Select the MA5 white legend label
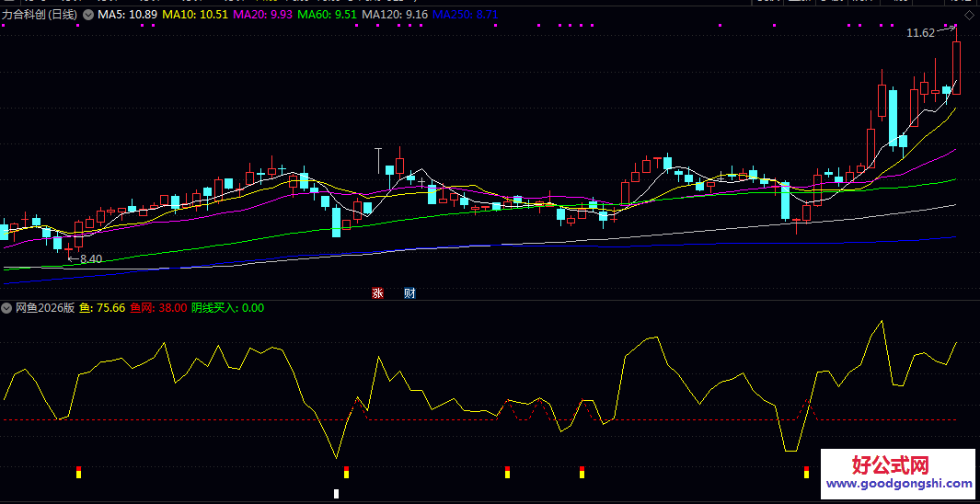Viewport: 980px width, 504px height. tap(127, 16)
